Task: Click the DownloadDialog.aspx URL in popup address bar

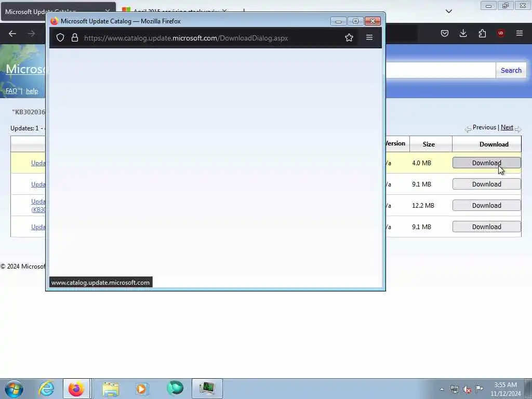Action: [x=186, y=38]
